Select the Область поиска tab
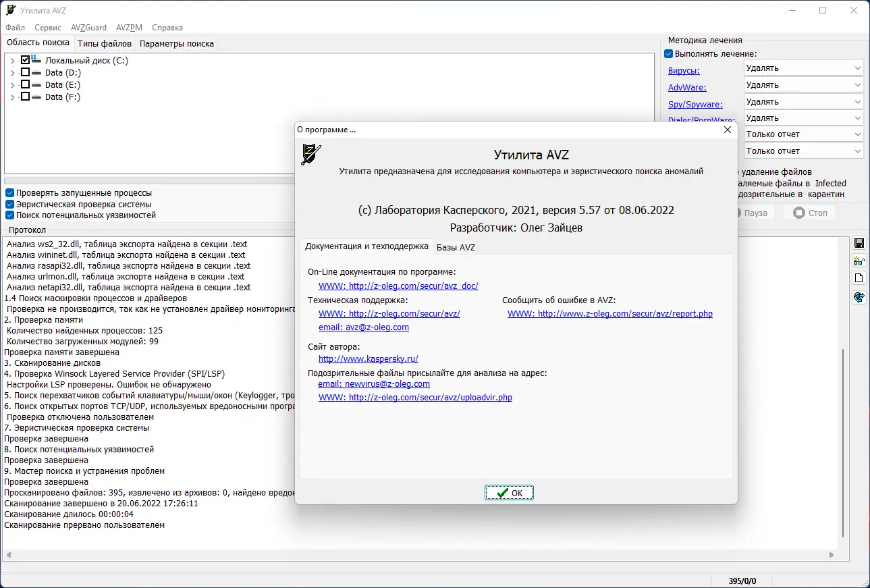Viewport: 870px width, 588px height. pos(38,43)
